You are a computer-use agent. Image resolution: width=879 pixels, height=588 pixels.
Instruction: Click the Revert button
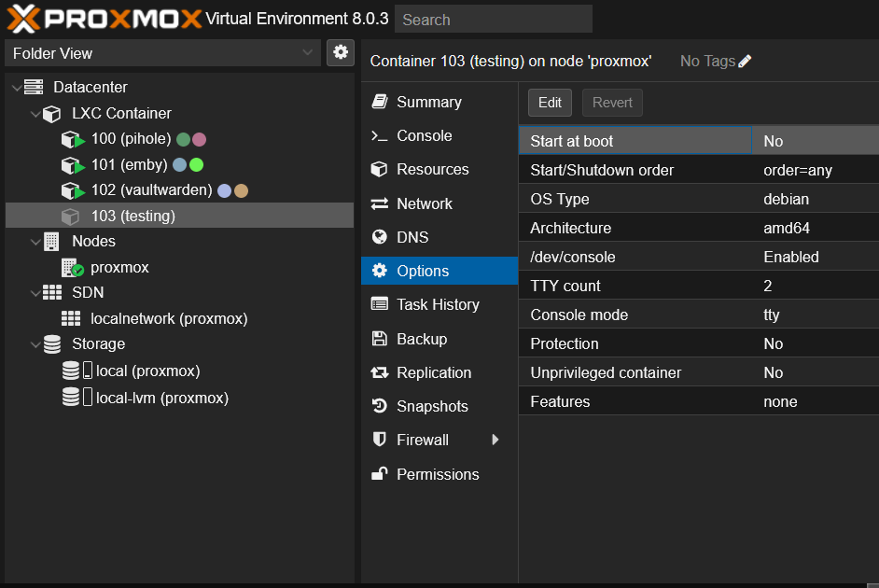612,103
